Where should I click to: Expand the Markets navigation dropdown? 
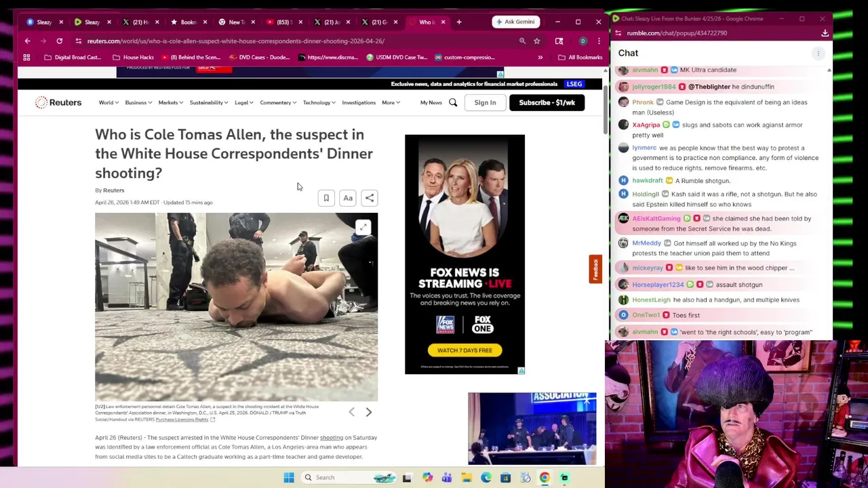tap(170, 102)
